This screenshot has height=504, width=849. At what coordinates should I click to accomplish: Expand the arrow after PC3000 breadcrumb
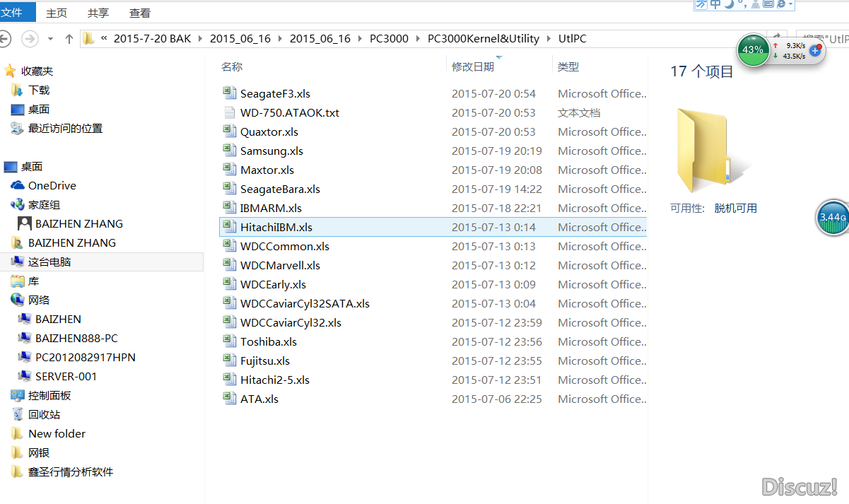click(x=418, y=39)
